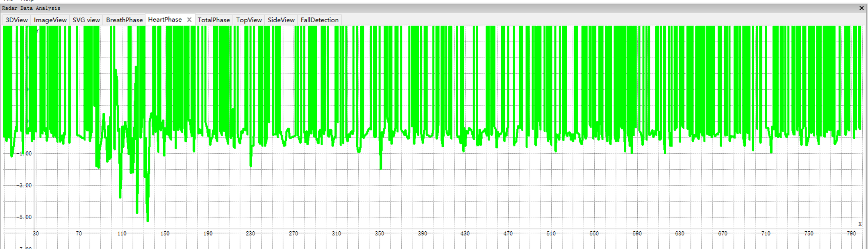This screenshot has width=868, height=249.
Task: Click x-axis label 310
Action: click(336, 233)
